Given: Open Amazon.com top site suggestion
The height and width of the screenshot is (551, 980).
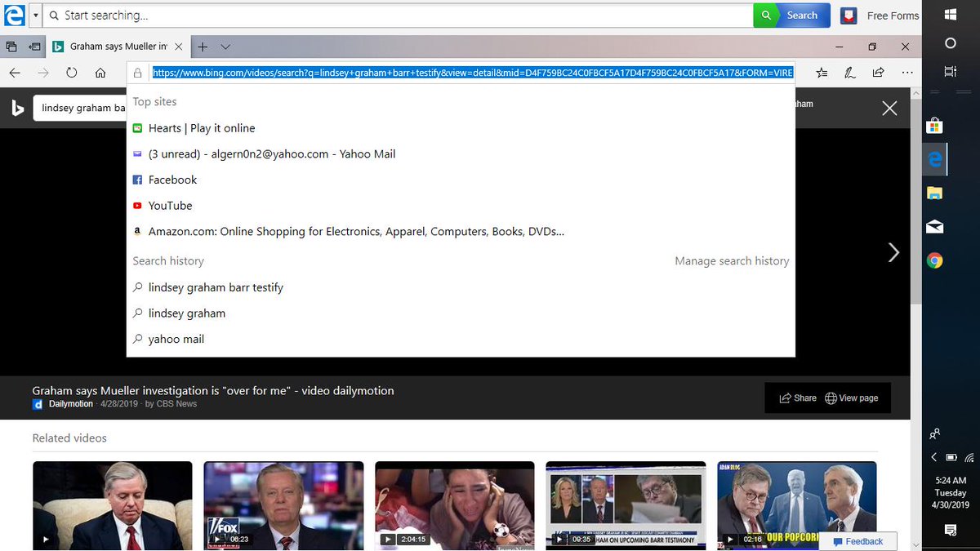Looking at the screenshot, I should [461, 231].
